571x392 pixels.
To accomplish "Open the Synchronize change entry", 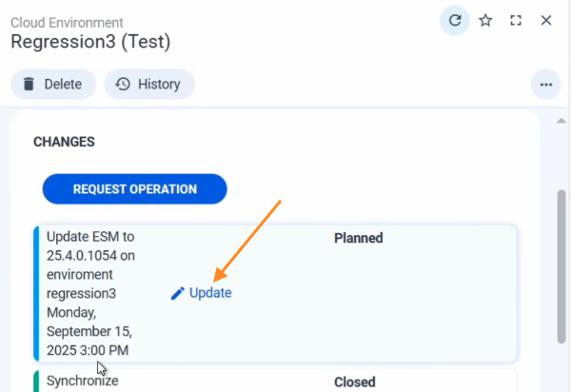I will [x=83, y=382].
